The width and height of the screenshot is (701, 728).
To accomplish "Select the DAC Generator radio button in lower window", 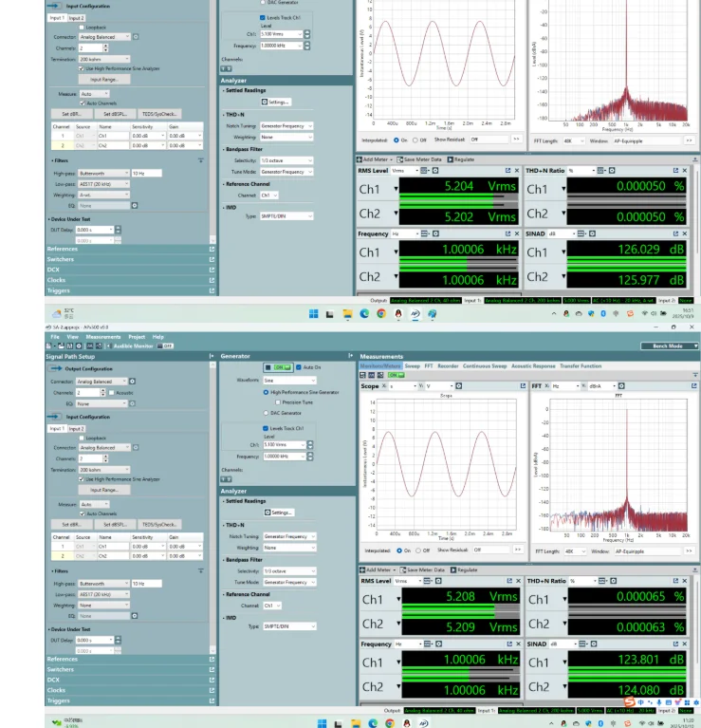I will pyautogui.click(x=266, y=413).
